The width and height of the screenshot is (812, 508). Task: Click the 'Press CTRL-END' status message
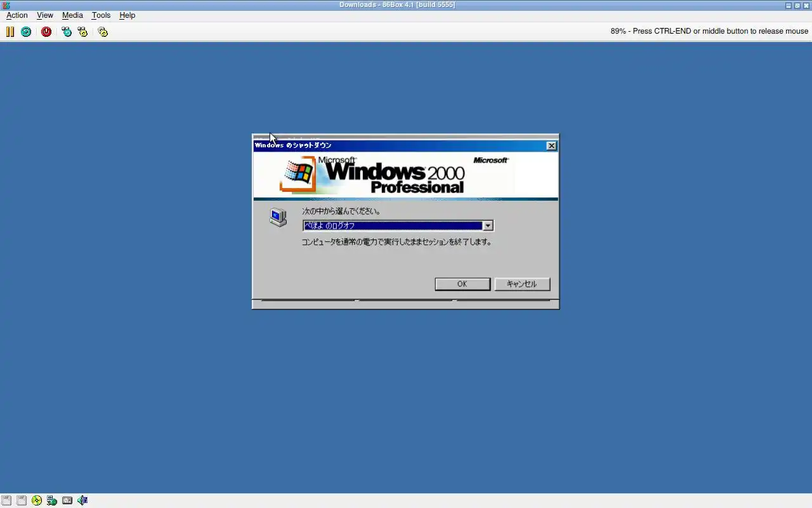(709, 31)
